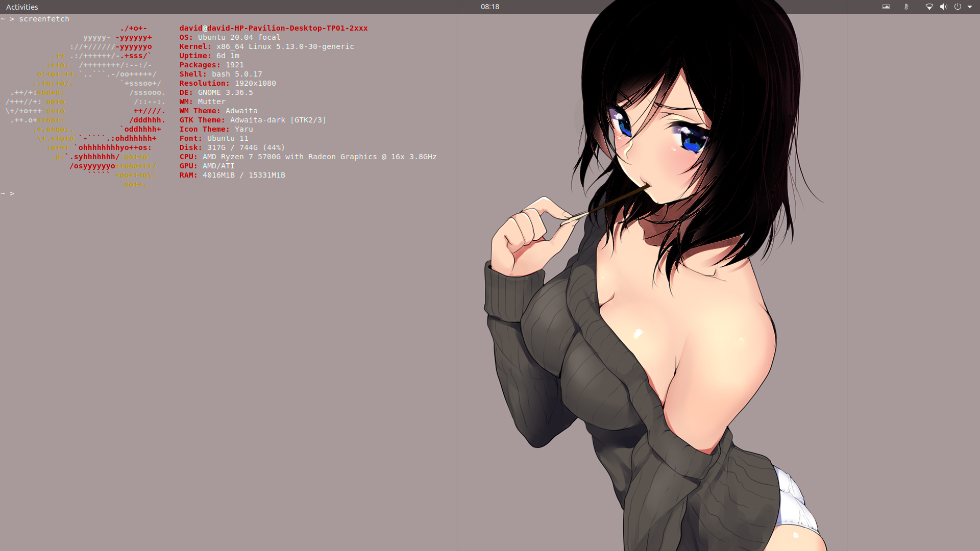Click the CPU AMD Ryzen 7 5700G line
The height and width of the screenshot is (551, 980).
[x=308, y=157]
